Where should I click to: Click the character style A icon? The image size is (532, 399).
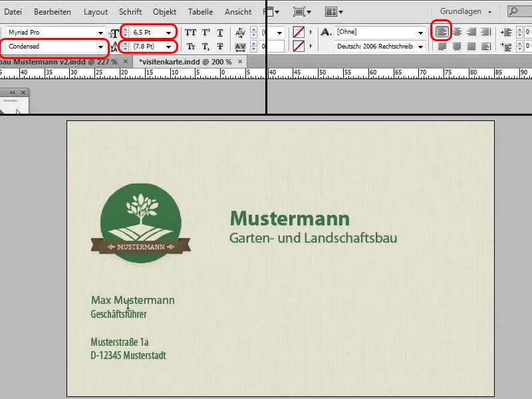(326, 32)
